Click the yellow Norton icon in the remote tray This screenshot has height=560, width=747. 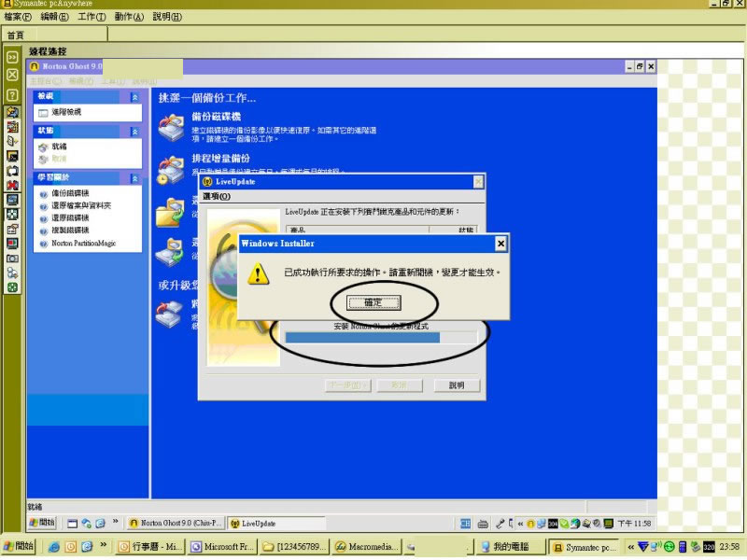pos(530,524)
